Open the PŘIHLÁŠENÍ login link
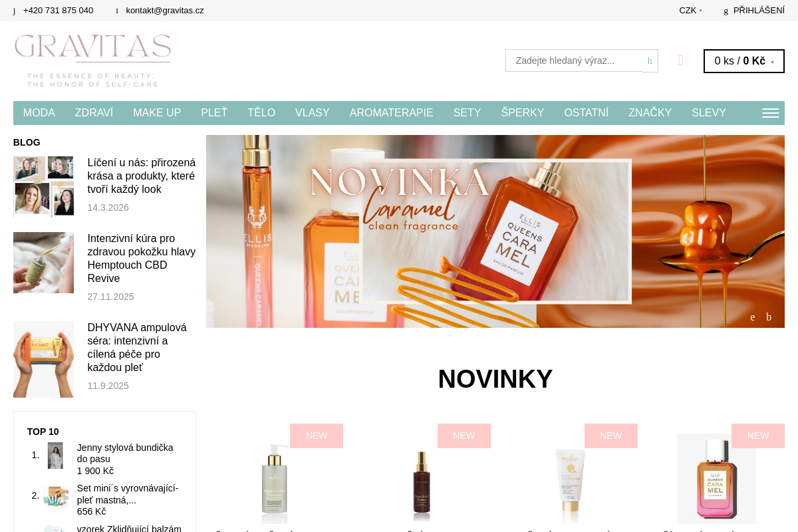The width and height of the screenshot is (798, 532). [759, 11]
